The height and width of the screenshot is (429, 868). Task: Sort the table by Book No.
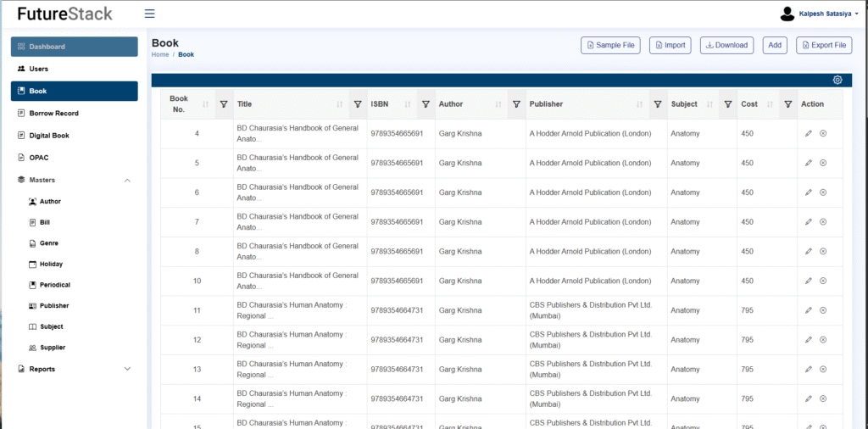(x=206, y=104)
